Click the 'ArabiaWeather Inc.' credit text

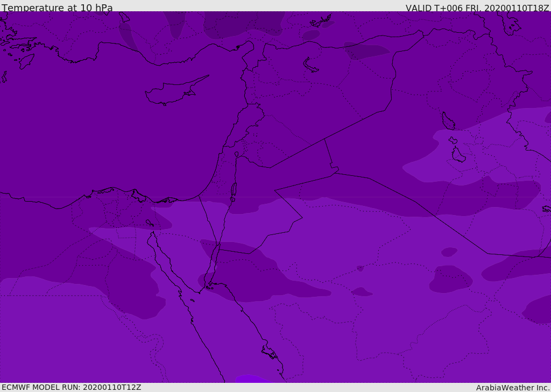[513, 388]
